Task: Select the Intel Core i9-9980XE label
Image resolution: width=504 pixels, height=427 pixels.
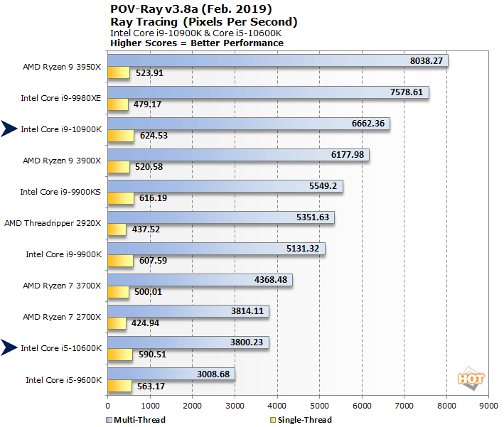Action: pos(60,98)
